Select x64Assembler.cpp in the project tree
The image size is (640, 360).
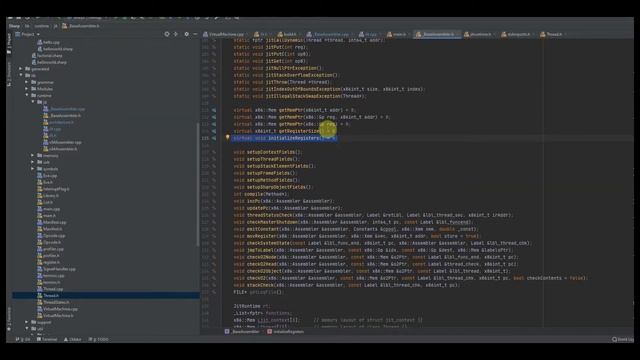tap(62, 142)
